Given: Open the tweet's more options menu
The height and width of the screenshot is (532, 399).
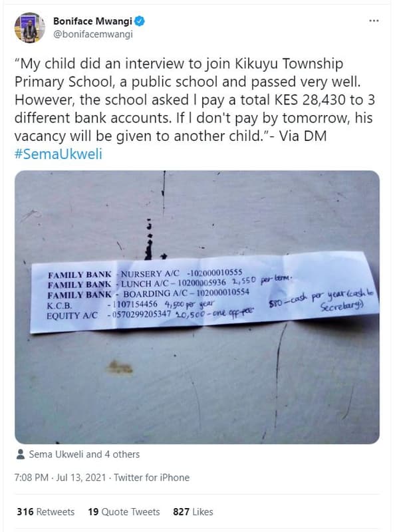Looking at the screenshot, I should tap(373, 21).
